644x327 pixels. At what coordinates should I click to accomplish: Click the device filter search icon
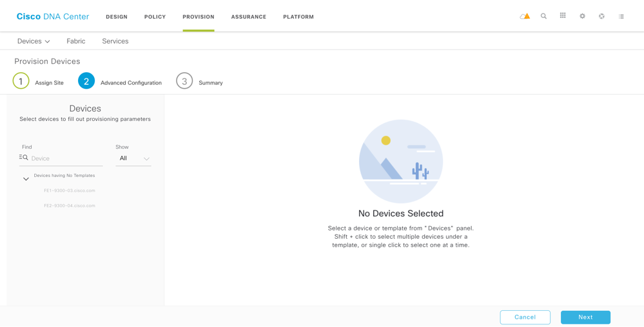pos(23,158)
